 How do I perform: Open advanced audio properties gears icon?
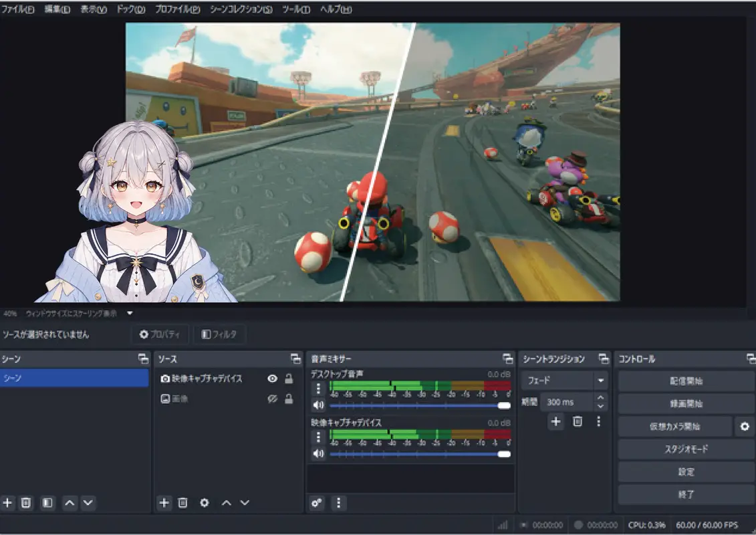(x=316, y=503)
